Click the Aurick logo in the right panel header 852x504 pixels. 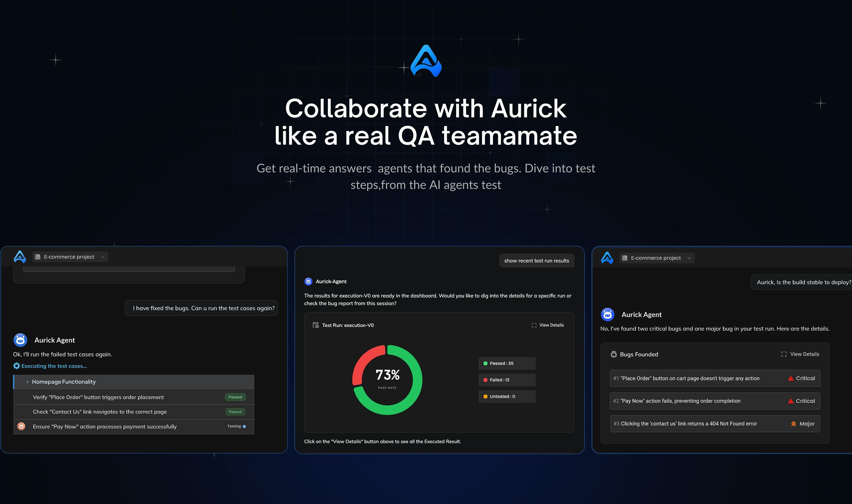[x=607, y=258]
